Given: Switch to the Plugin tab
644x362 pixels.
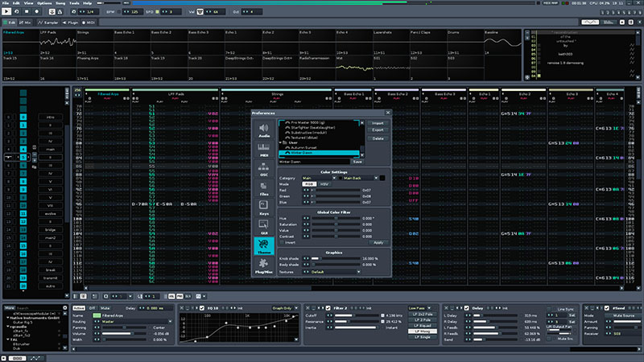Looking at the screenshot, I should click(x=70, y=23).
